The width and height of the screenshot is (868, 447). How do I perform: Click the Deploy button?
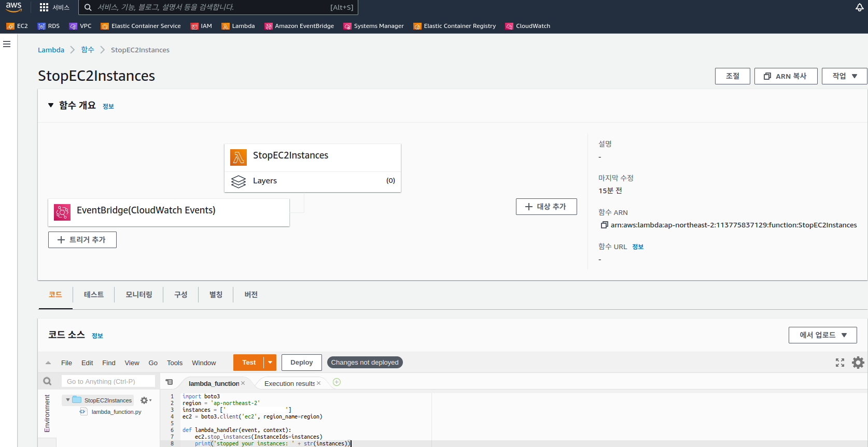(302, 363)
